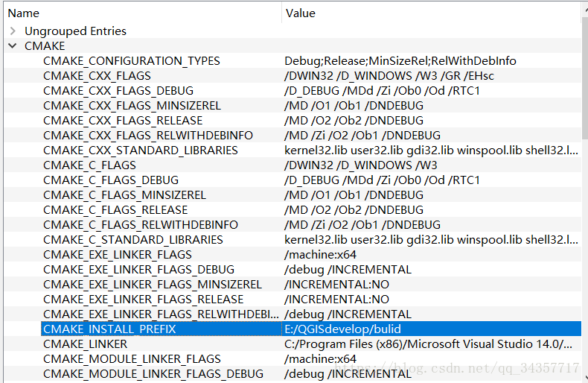The image size is (588, 383).
Task: Select CMAKE_C_FLAGS_RELWITHDEBINFO entry name
Action: pos(141,225)
